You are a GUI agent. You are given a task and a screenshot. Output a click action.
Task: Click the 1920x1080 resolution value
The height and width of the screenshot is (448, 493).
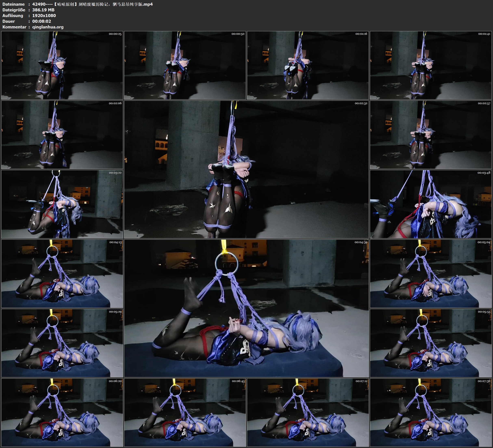44,15
